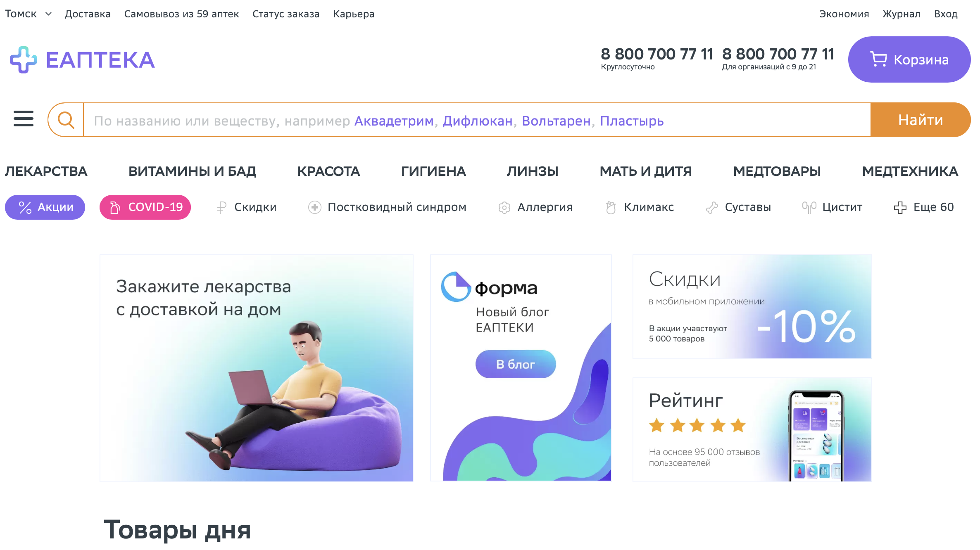Open the hamburger catalog menu
The width and height of the screenshot is (980, 550).
tap(24, 119)
